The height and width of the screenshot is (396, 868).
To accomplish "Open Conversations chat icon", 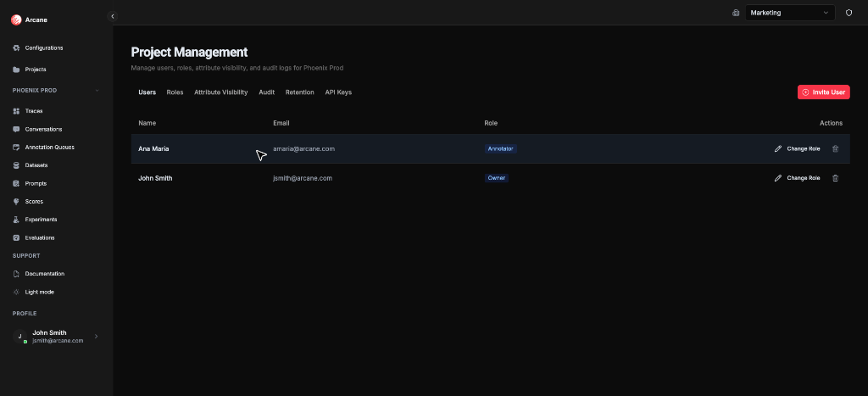I will (16, 130).
